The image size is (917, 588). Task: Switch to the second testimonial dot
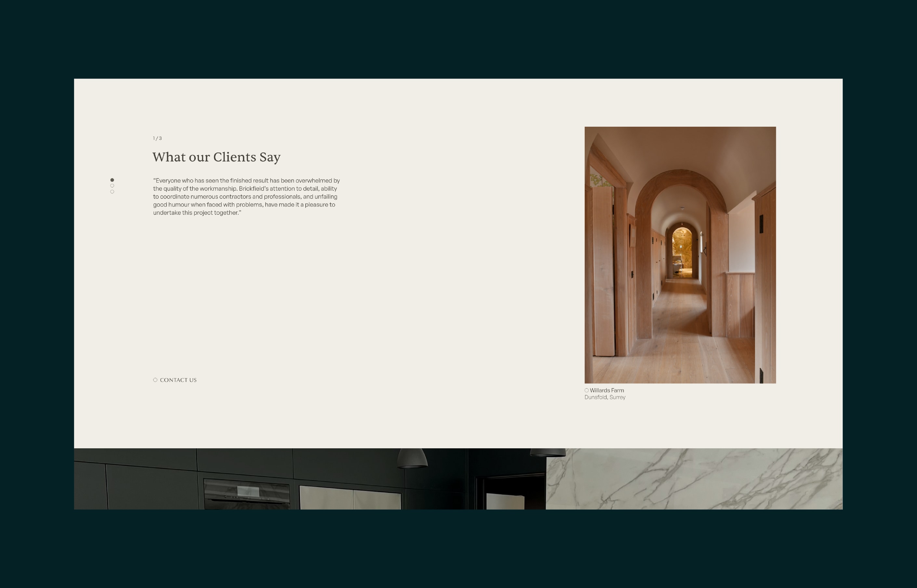[x=112, y=186]
